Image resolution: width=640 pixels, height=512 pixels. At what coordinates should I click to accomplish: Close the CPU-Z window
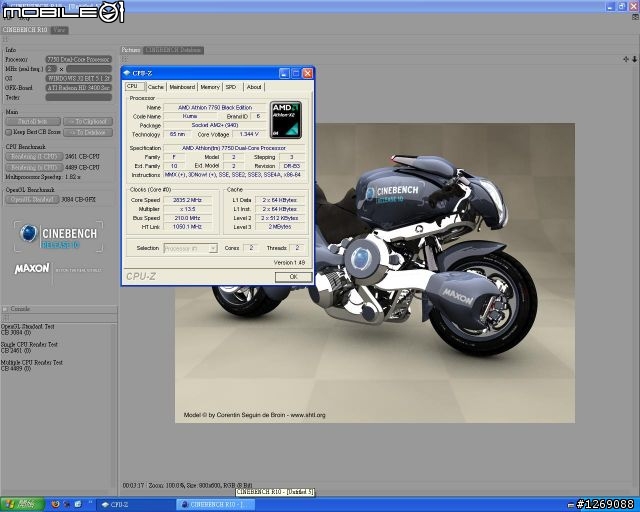(307, 73)
